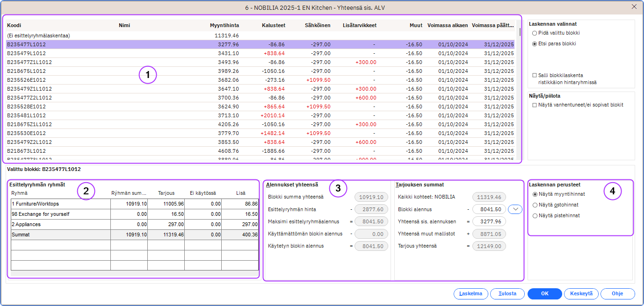Select block row B218675L1012

pos(27,71)
